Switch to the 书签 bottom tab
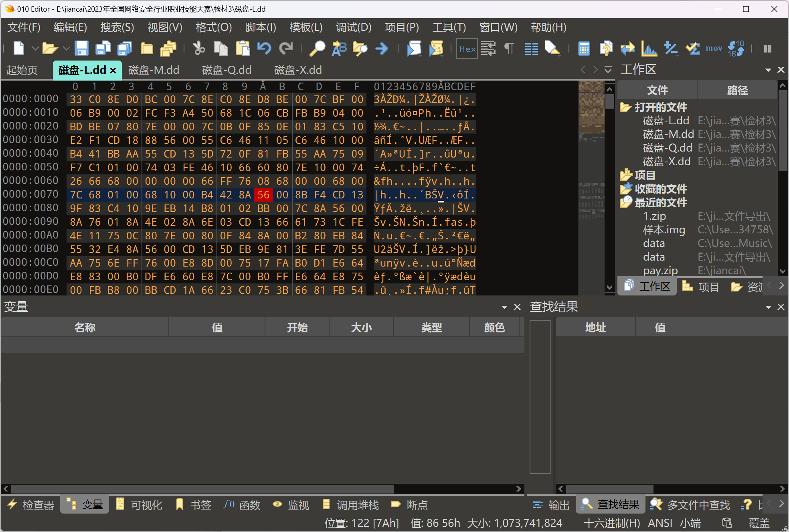Viewport: 789px width, 532px height. click(x=194, y=505)
